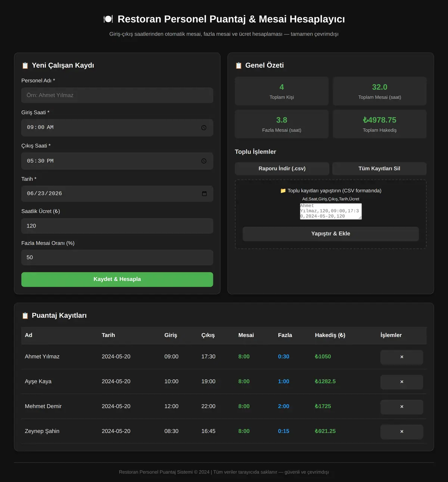The width and height of the screenshot is (448, 482).
Task: Select the name cell Ahmet Yılmaz
Action: (42, 356)
